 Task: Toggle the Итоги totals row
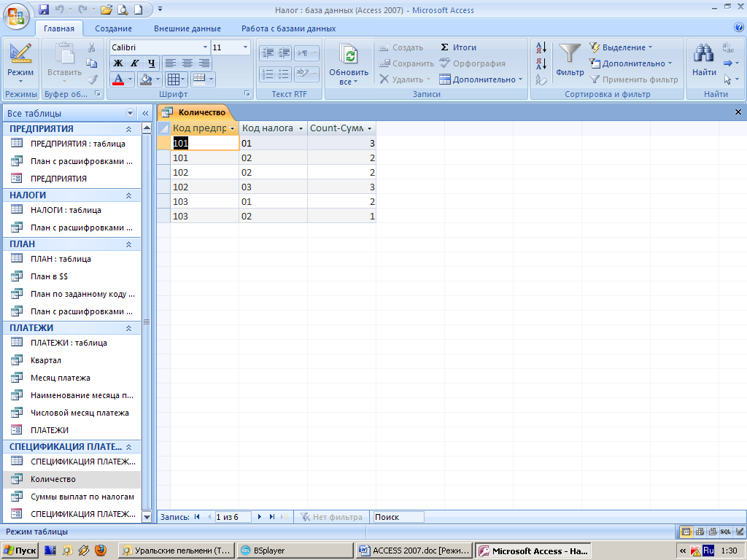458,47
